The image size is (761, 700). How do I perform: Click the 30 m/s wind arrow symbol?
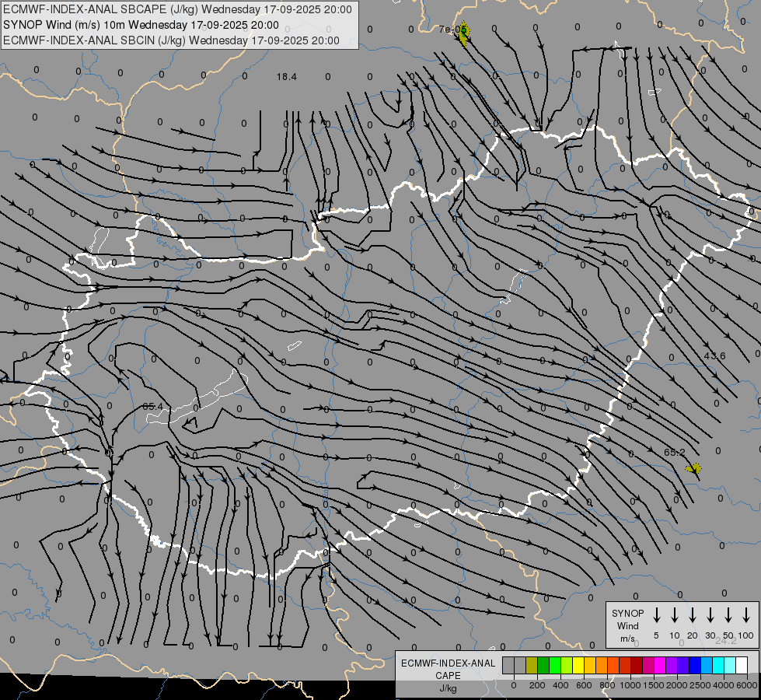pyautogui.click(x=710, y=615)
